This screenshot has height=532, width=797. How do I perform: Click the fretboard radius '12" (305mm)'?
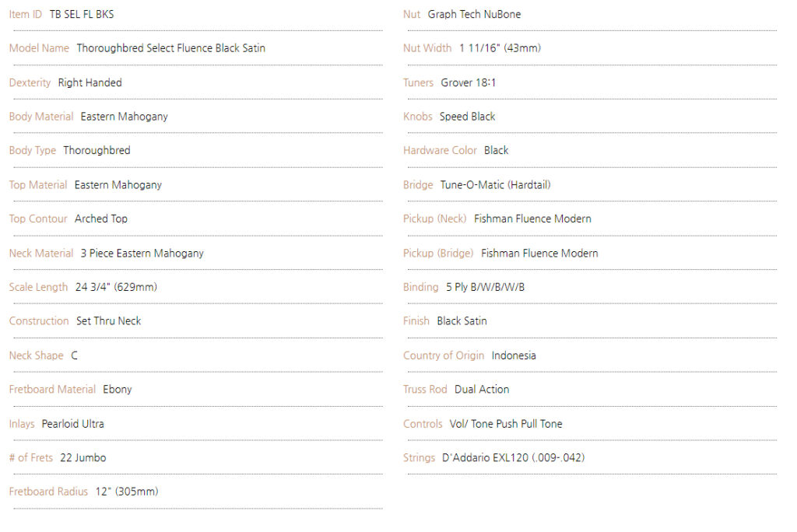pos(127,492)
